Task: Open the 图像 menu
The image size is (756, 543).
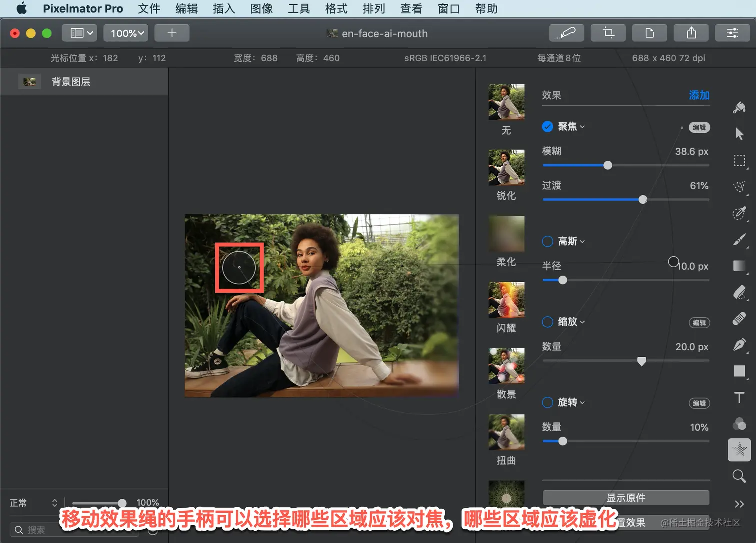Action: pyautogui.click(x=261, y=8)
